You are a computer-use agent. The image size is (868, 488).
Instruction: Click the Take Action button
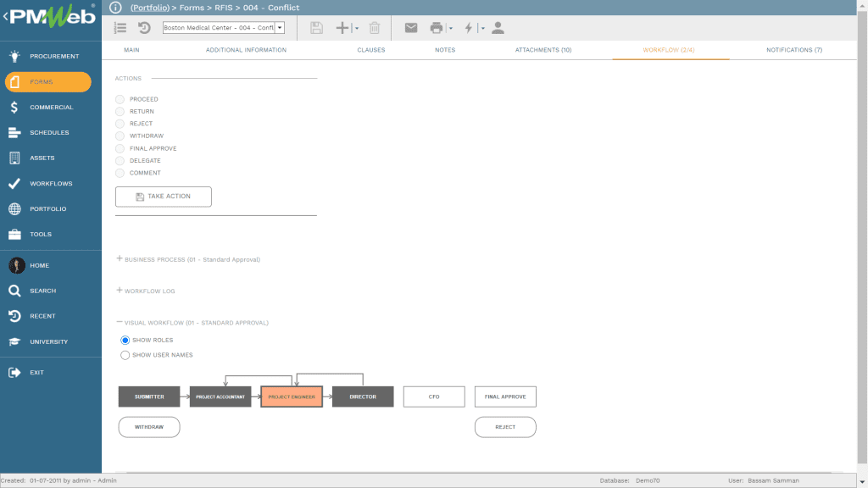[164, 197]
